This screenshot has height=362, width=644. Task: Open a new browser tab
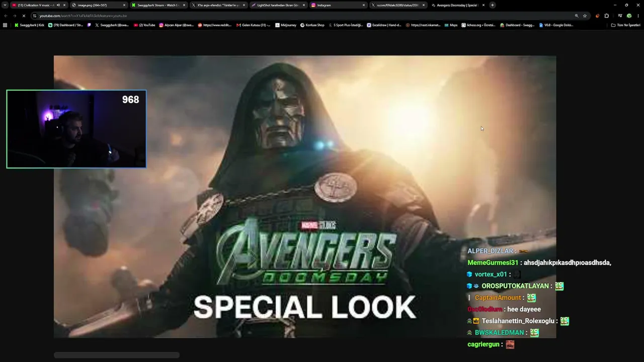click(x=493, y=5)
